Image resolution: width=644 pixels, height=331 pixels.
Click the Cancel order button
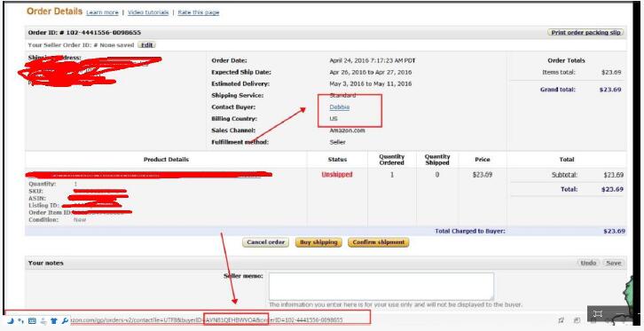[266, 242]
